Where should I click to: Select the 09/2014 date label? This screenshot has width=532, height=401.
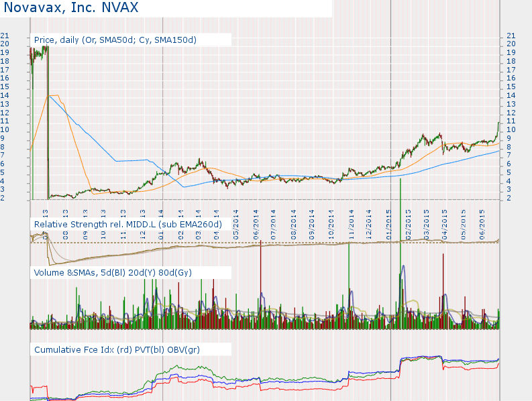pos(313,225)
